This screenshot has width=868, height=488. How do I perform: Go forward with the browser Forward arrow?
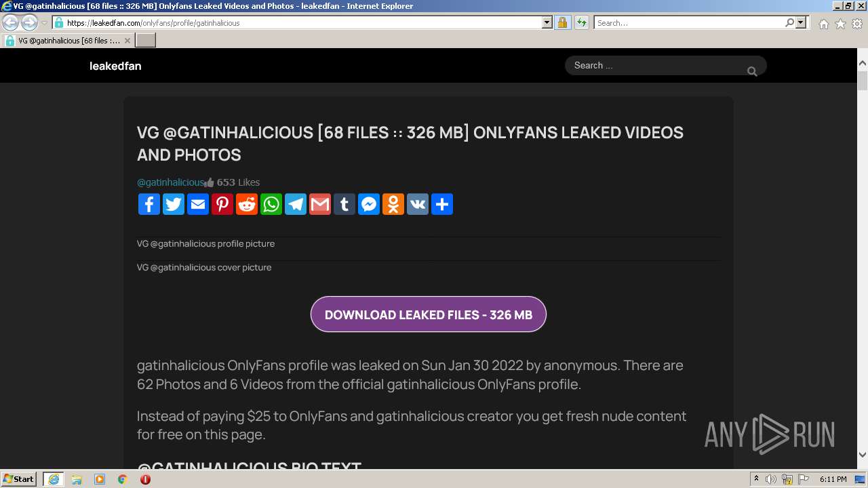pyautogui.click(x=29, y=23)
